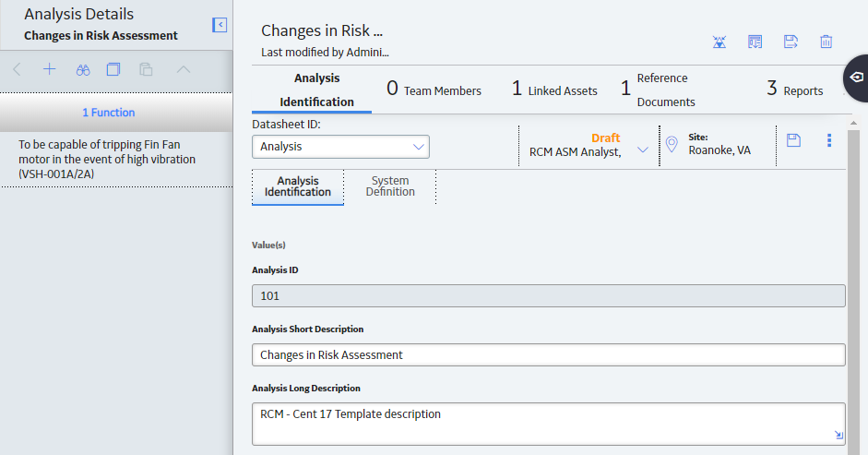
Task: Collapse the Analysis Details left panel
Action: [220, 25]
